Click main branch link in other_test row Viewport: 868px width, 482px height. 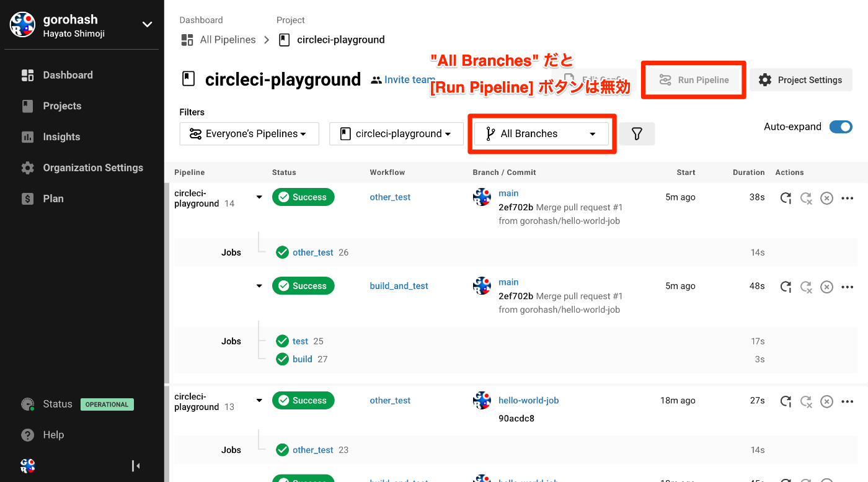click(x=508, y=194)
